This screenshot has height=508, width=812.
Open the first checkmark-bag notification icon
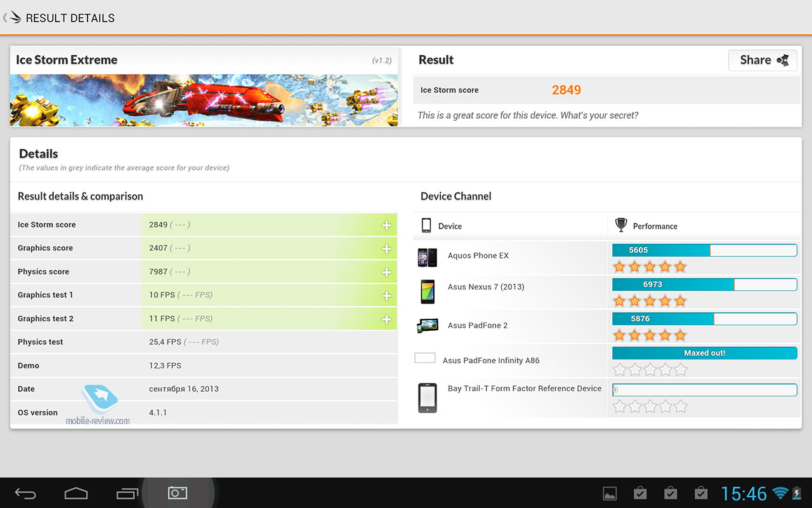click(640, 493)
